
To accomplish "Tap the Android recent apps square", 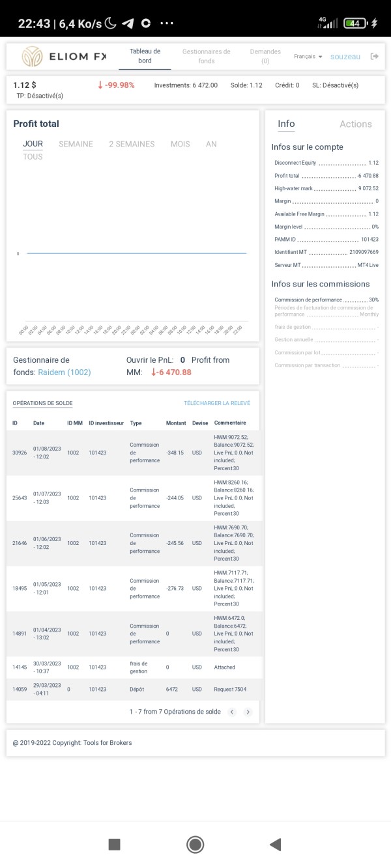I will click(x=114, y=845).
